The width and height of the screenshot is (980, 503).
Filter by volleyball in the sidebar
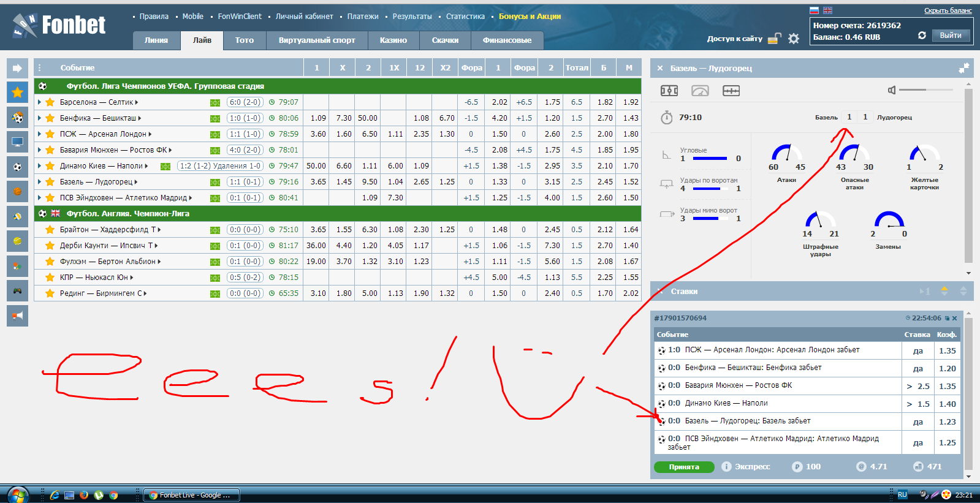[17, 216]
